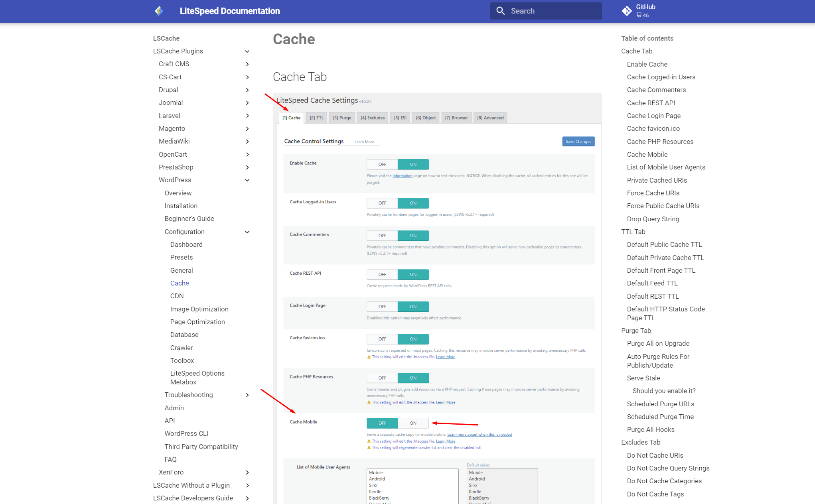Expand the Troubleshooting section
The width and height of the screenshot is (815, 504).
click(247, 395)
